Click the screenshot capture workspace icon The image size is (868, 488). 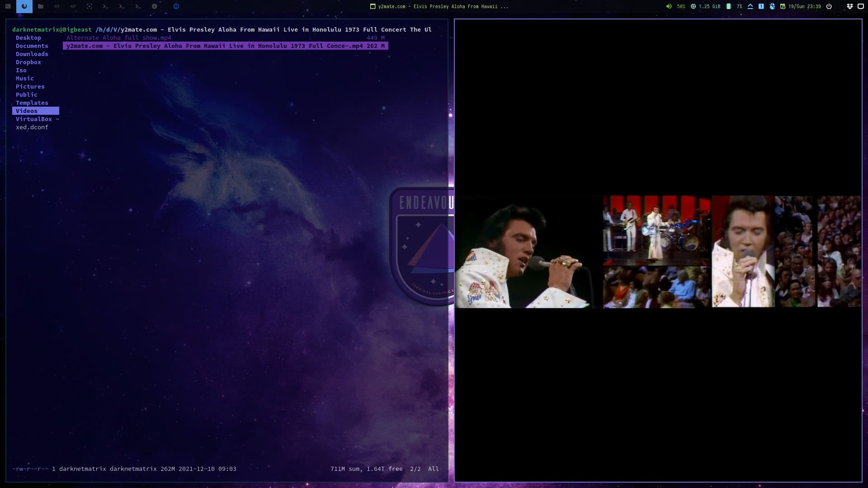coord(90,6)
